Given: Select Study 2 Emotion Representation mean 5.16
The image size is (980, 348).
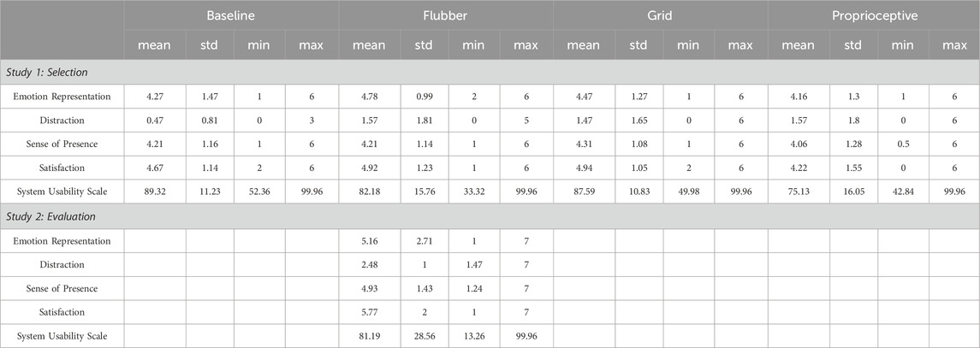Looking at the screenshot, I should (x=369, y=240).
